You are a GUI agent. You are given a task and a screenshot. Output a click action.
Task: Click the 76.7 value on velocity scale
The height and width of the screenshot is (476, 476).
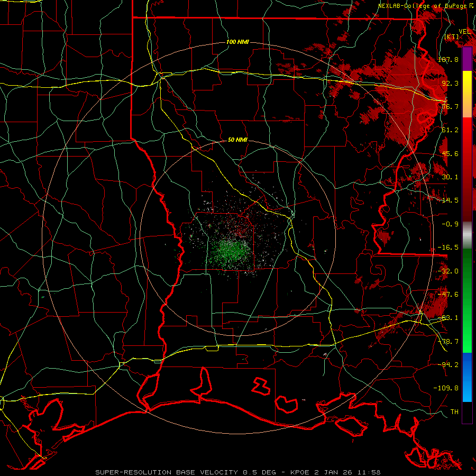450,106
